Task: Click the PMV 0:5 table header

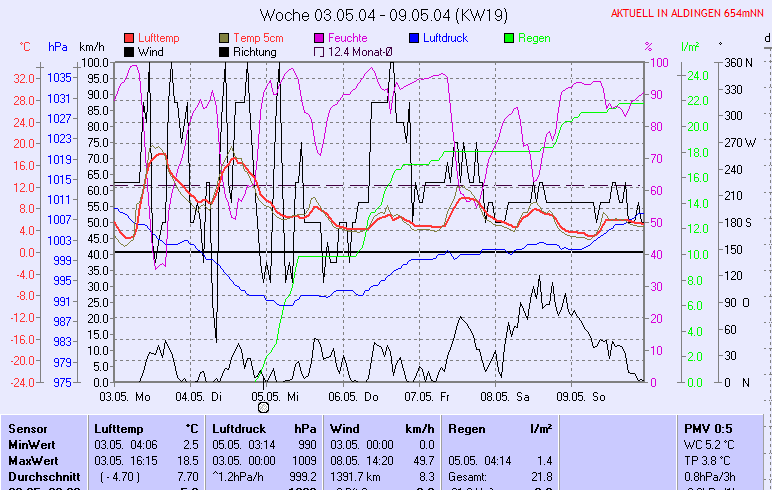Action: point(709,428)
